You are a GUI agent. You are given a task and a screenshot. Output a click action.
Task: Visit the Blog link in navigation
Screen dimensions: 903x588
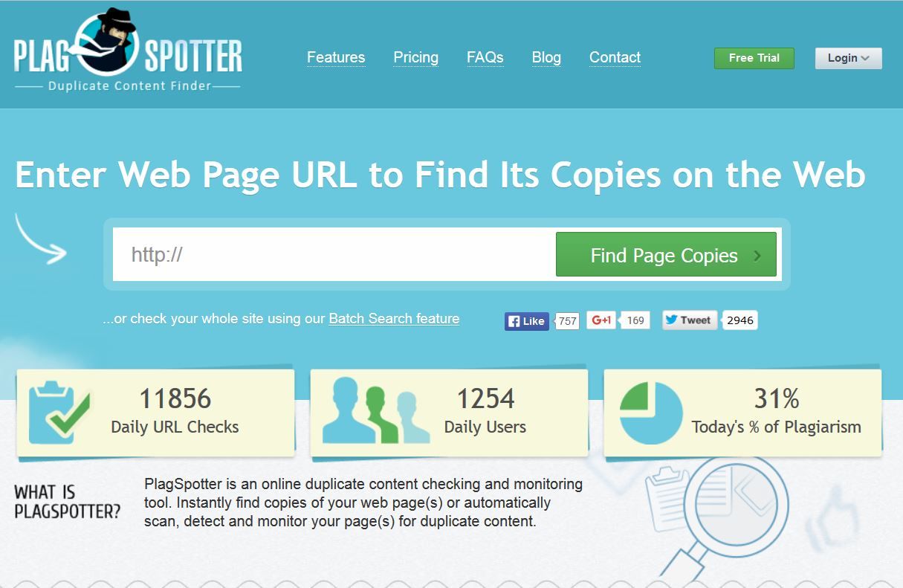coord(546,57)
